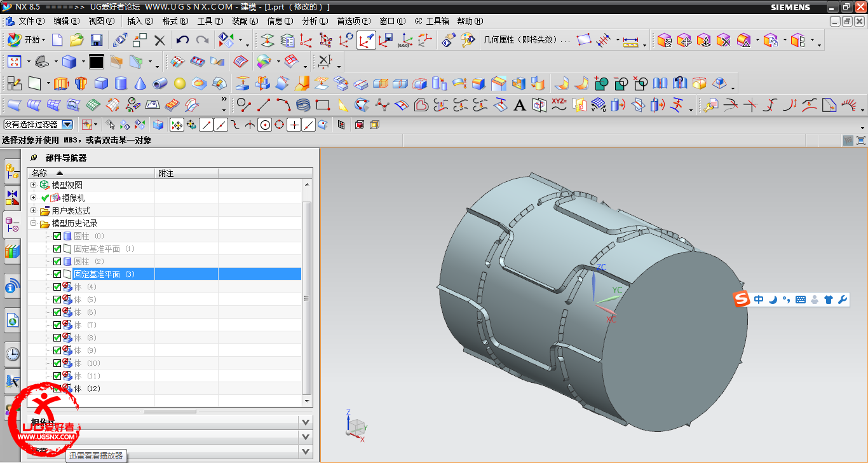Click the Revolve feature icon

[x=81, y=83]
